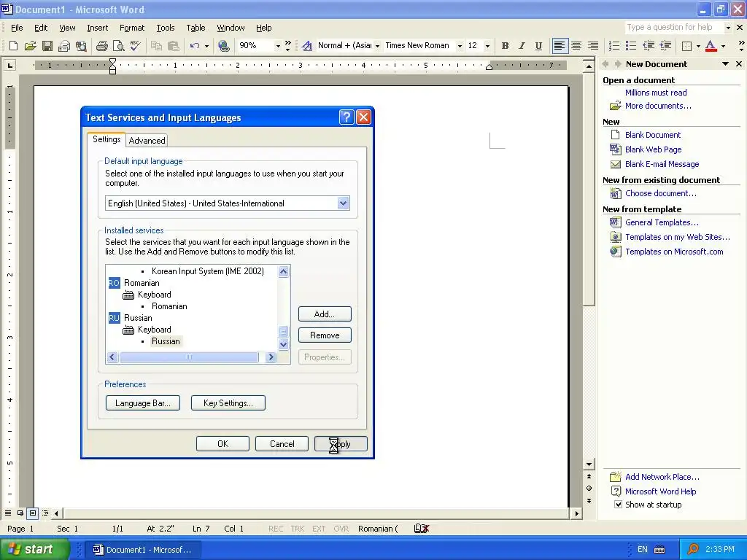Undo the last action
This screenshot has width=747, height=560.
(194, 46)
